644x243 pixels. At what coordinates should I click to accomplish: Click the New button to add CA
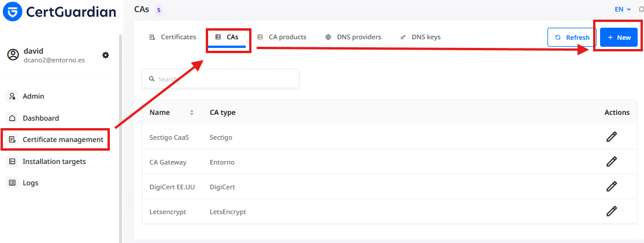[x=619, y=38]
